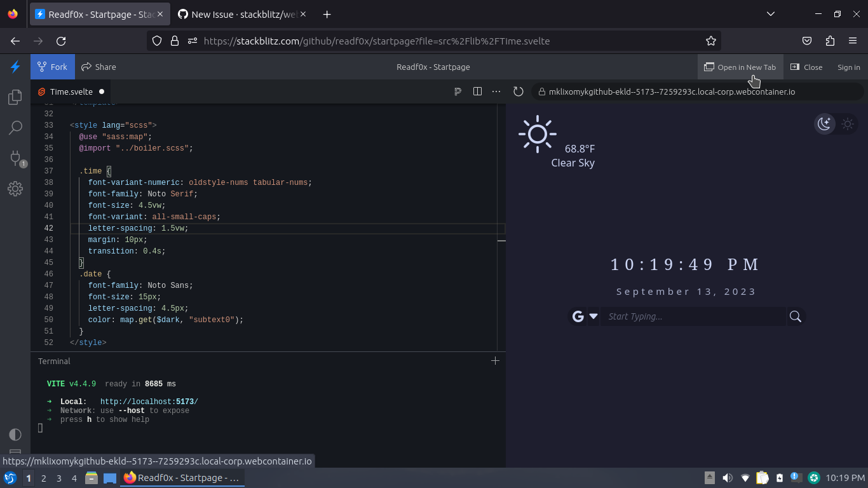Switch to the New Issue stackblitz tab
Screen dimensions: 868x488
tap(235, 14)
